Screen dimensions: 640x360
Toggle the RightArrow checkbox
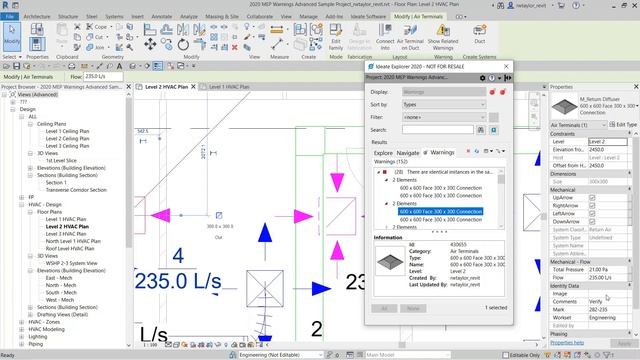[592, 206]
